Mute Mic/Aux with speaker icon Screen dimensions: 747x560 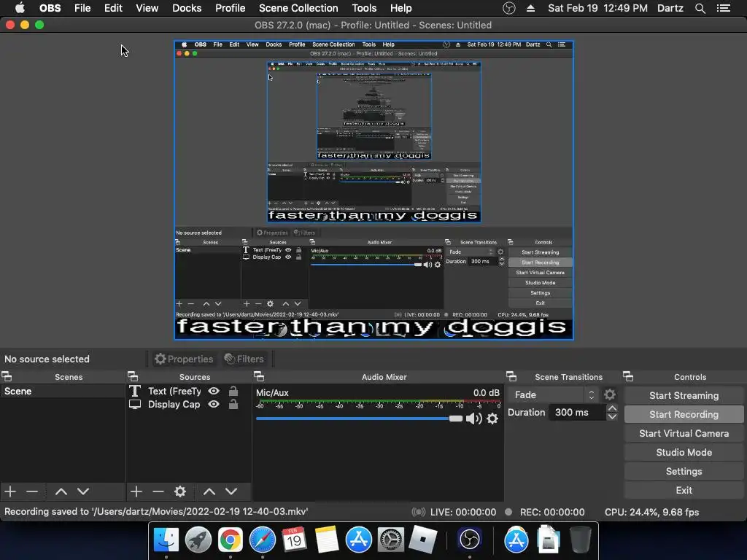[x=473, y=419]
